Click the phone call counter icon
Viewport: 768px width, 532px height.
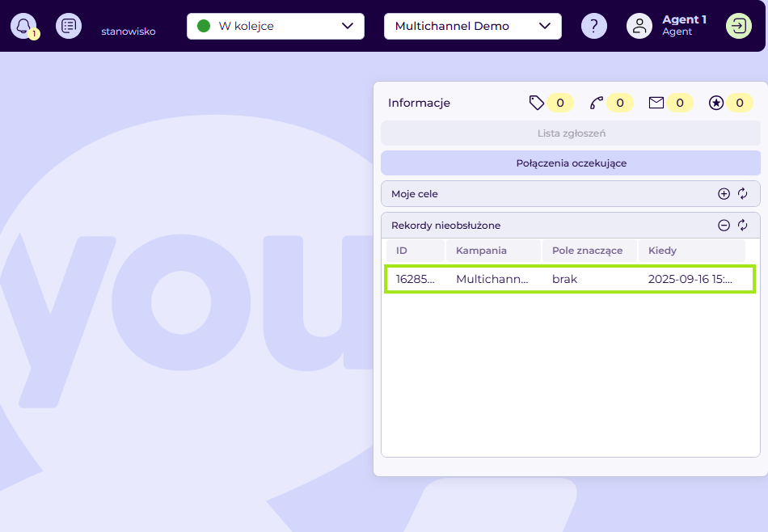(596, 103)
